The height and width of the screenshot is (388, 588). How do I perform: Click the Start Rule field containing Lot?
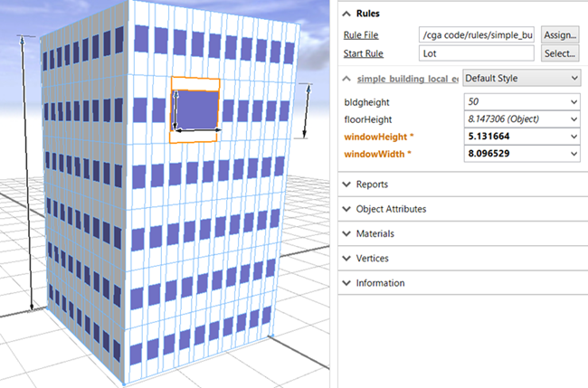(478, 54)
